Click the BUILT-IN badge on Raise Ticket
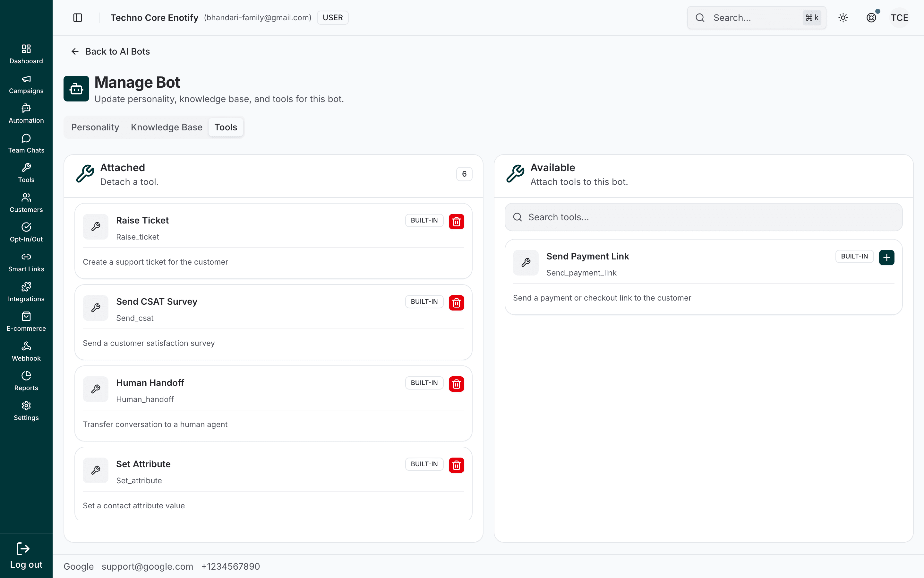The width and height of the screenshot is (924, 578). click(x=424, y=220)
